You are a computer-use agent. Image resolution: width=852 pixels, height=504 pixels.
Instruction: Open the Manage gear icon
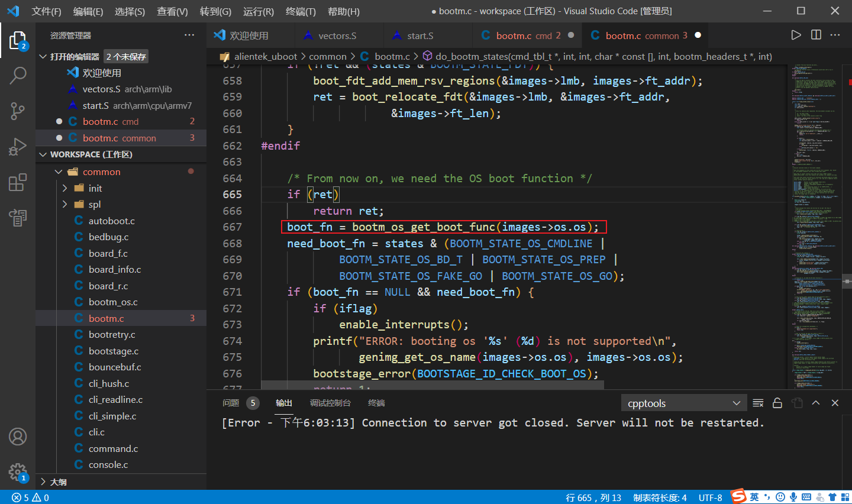18,472
